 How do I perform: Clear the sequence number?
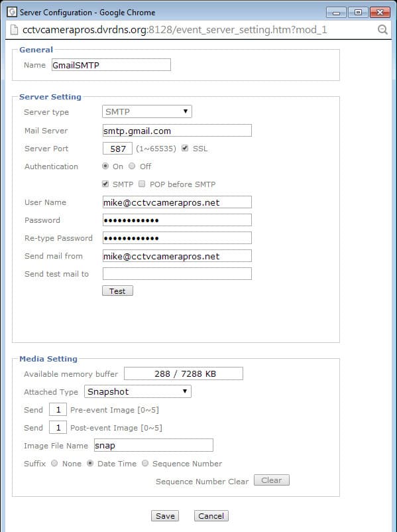pos(272,480)
